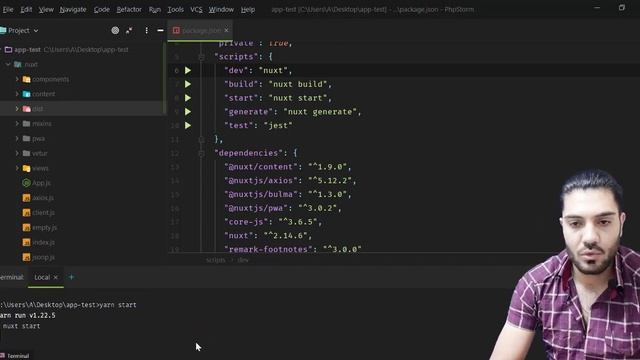
Task: Close the Local terminal session
Action: (x=56, y=277)
